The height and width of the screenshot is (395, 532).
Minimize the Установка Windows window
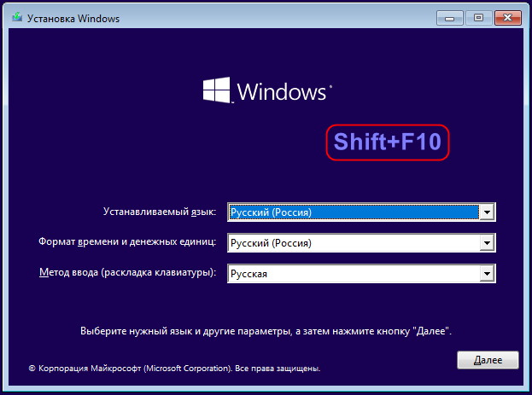[449, 18]
